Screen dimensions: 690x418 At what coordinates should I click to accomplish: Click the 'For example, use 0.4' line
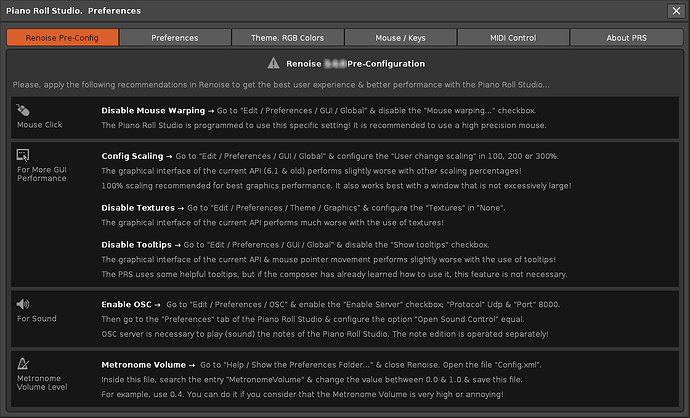point(302,394)
